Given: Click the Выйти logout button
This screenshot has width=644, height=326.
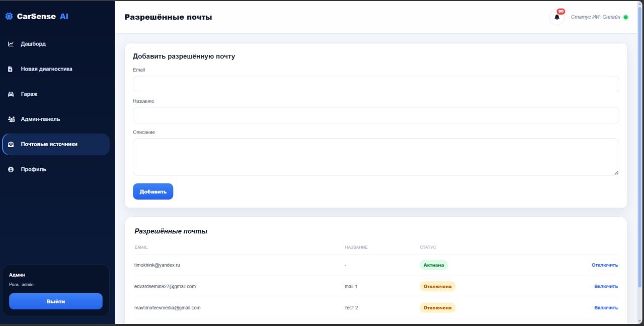Looking at the screenshot, I should point(56,301).
